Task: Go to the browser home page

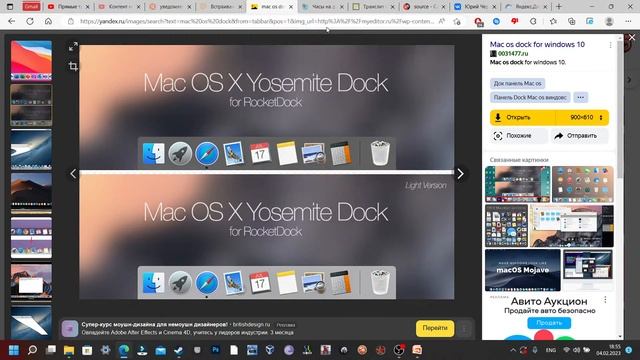Action: tap(48, 21)
